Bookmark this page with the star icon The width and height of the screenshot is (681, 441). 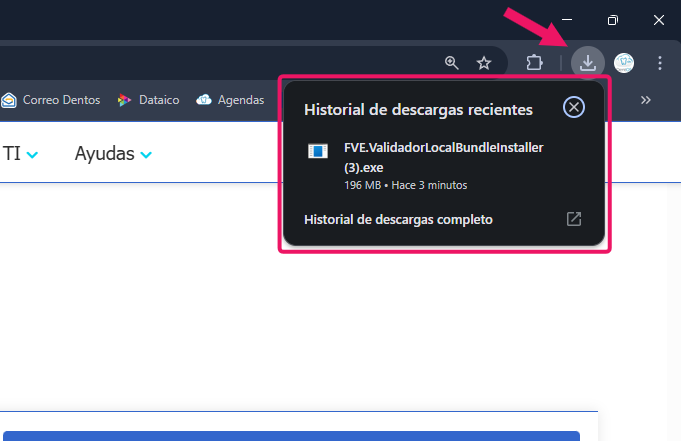click(484, 63)
